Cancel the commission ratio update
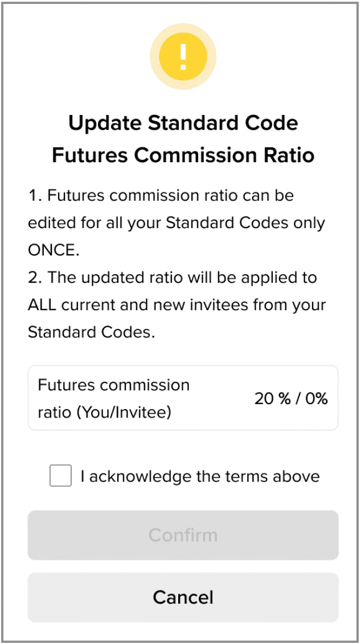 pyautogui.click(x=183, y=597)
